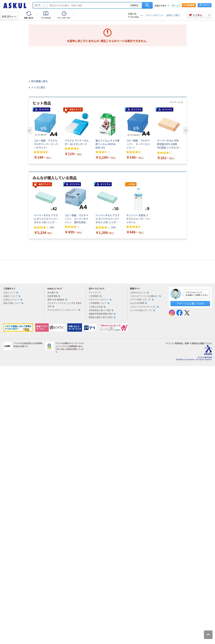Viewport: 215px width, 644px height.
Task: Click the ビズらく cloud service banner
Action: (x=50, y=328)
